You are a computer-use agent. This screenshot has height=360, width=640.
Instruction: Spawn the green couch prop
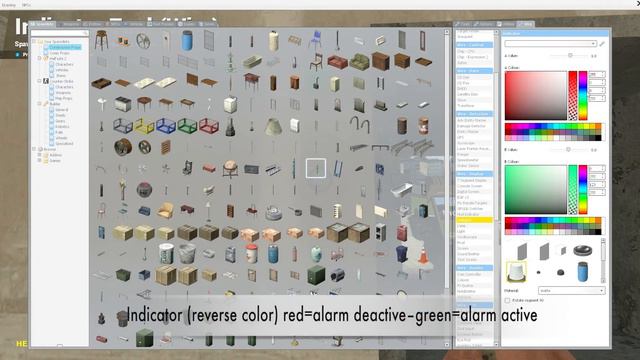coord(359,62)
